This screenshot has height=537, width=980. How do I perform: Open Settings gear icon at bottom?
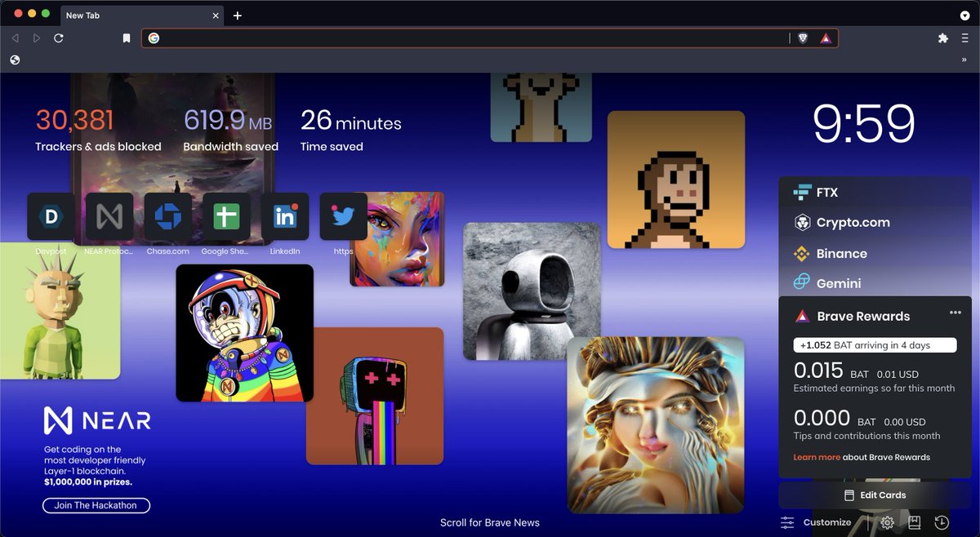888,522
